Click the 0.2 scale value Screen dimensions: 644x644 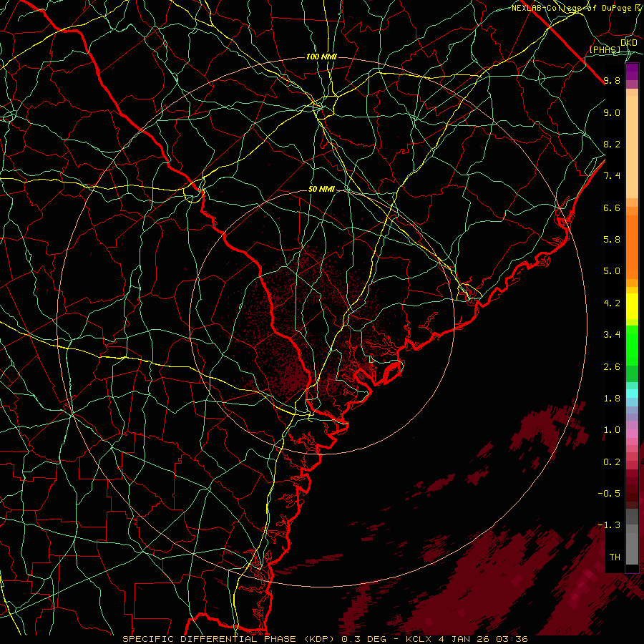(612, 462)
